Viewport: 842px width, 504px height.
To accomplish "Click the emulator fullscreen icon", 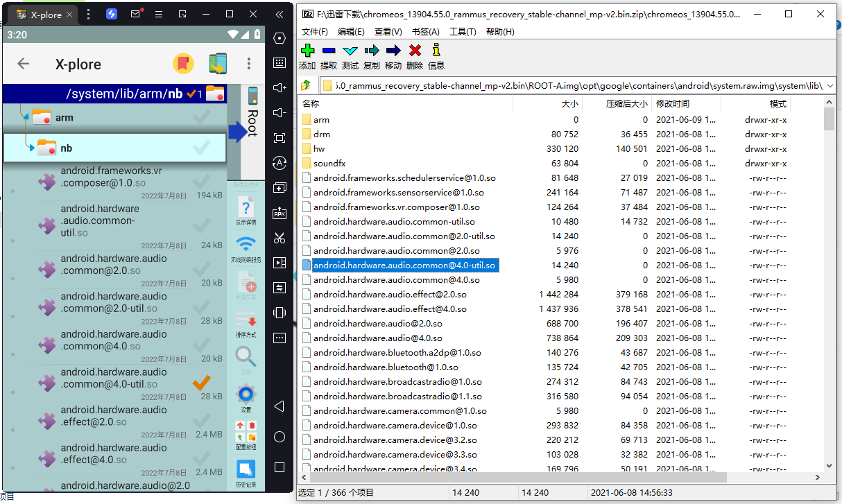I will [x=280, y=137].
